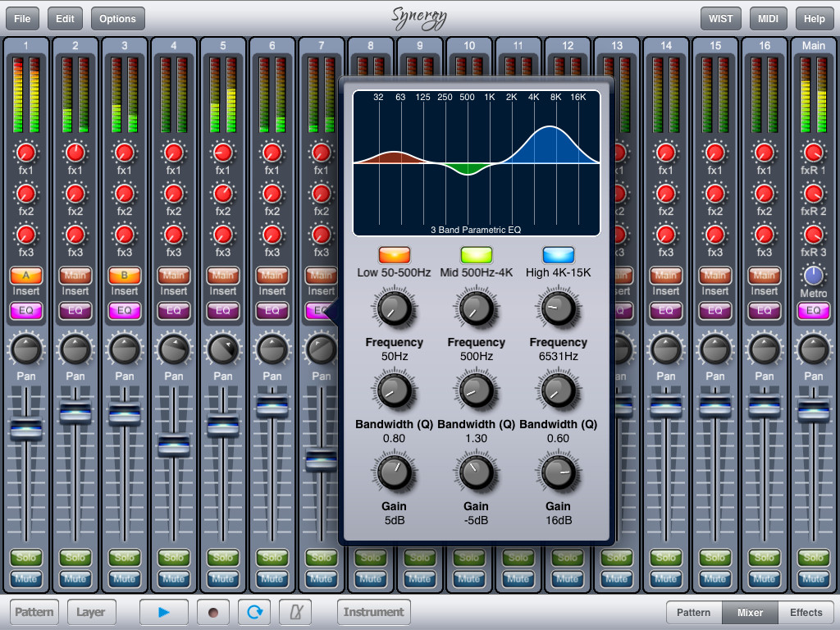Adjust the High band Bandwidth (Q) knob
The image size is (840, 630).
click(x=558, y=390)
